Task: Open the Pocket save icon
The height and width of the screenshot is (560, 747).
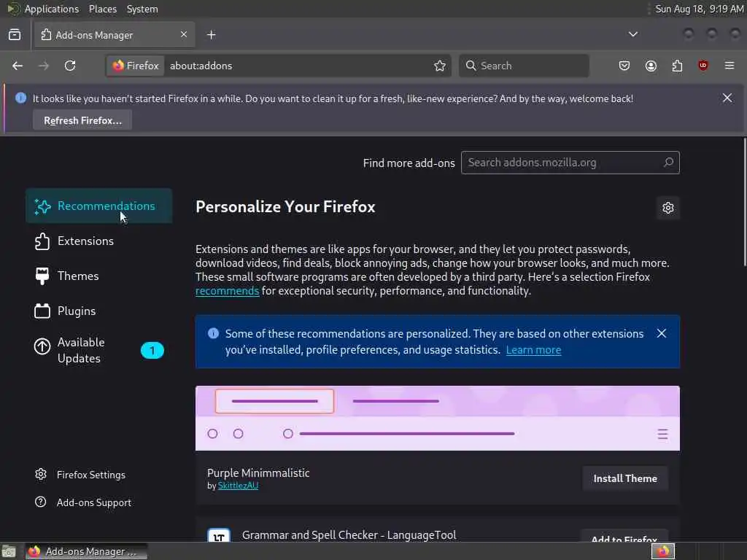Action: (x=624, y=66)
